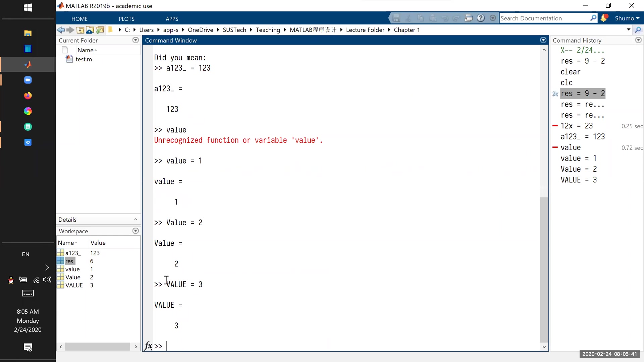644x362 pixels.
Task: Select the Users path segment
Action: [146, 30]
